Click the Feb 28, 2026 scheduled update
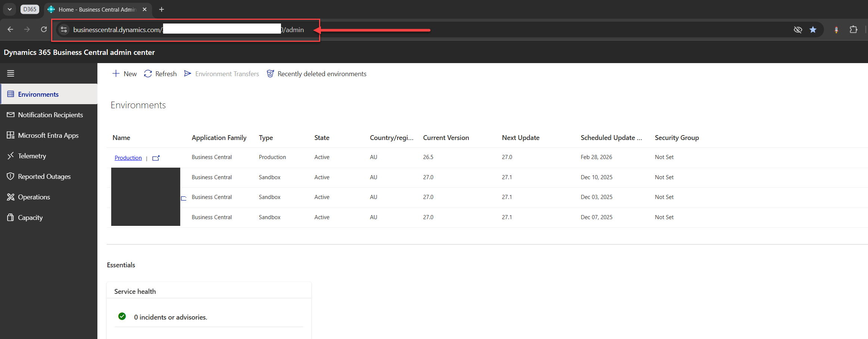Image resolution: width=868 pixels, height=339 pixels. (x=596, y=157)
